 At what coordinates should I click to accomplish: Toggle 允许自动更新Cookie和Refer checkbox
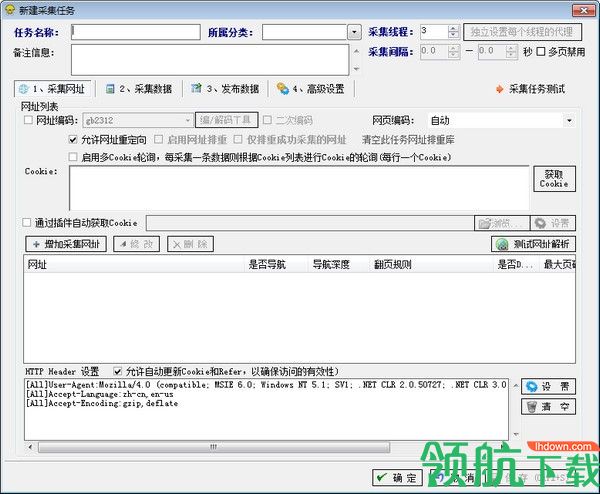pyautogui.click(x=118, y=371)
